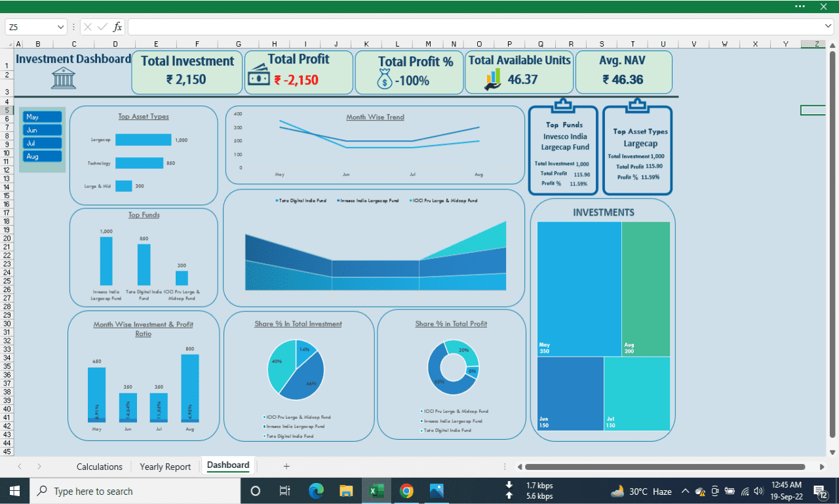The image size is (839, 504).
Task: Click the bar chart hand icon beside 46.37
Action: (492, 79)
